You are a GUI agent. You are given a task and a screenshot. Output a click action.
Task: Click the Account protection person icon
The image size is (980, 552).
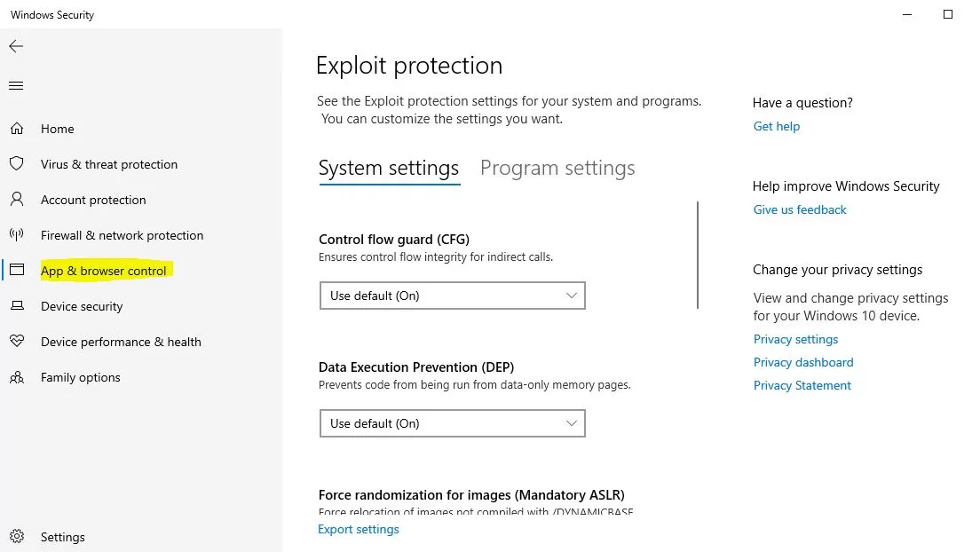[x=17, y=200]
